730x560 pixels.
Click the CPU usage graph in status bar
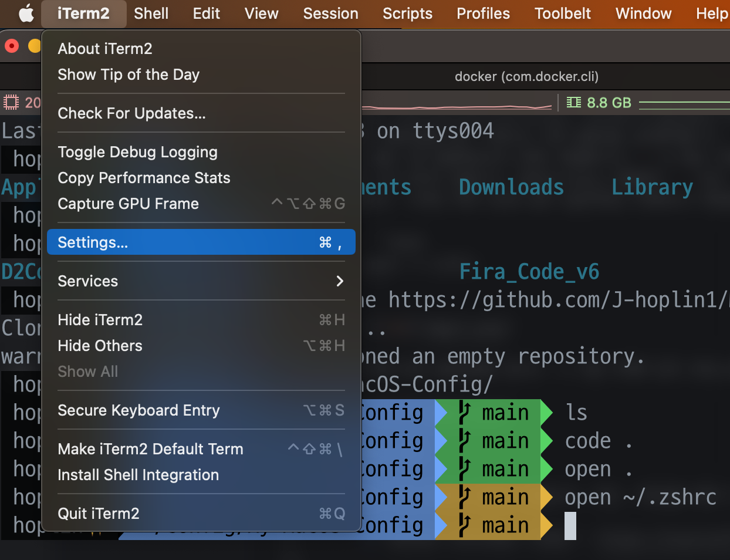(x=457, y=107)
